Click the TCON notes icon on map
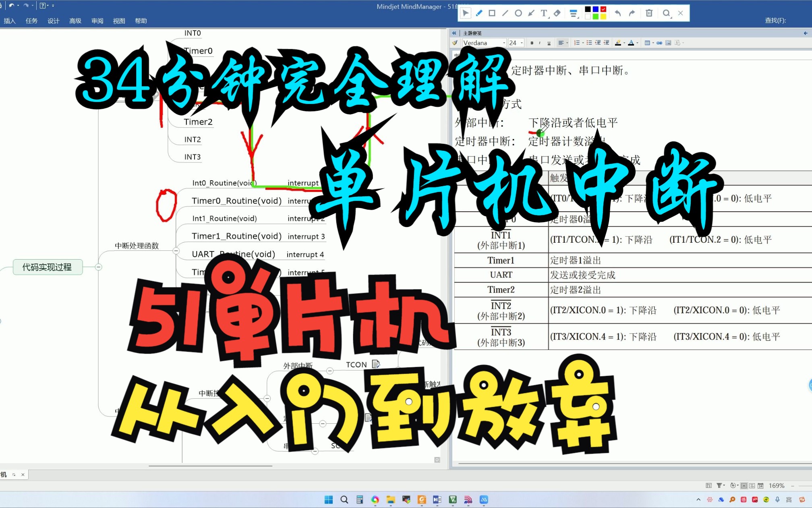The height and width of the screenshot is (508, 812). click(376, 364)
